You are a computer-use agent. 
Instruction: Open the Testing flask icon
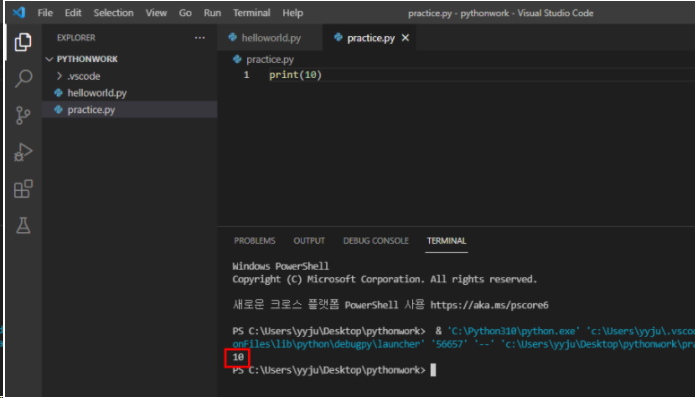click(23, 226)
